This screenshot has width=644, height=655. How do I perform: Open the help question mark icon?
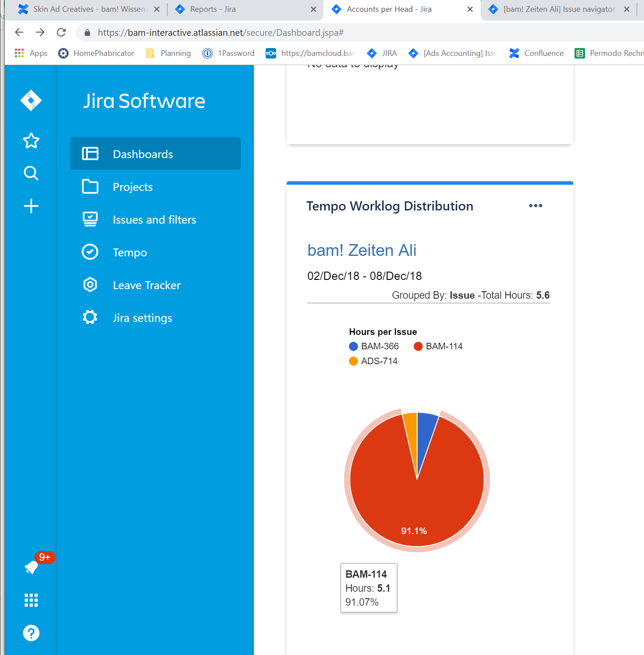[31, 633]
